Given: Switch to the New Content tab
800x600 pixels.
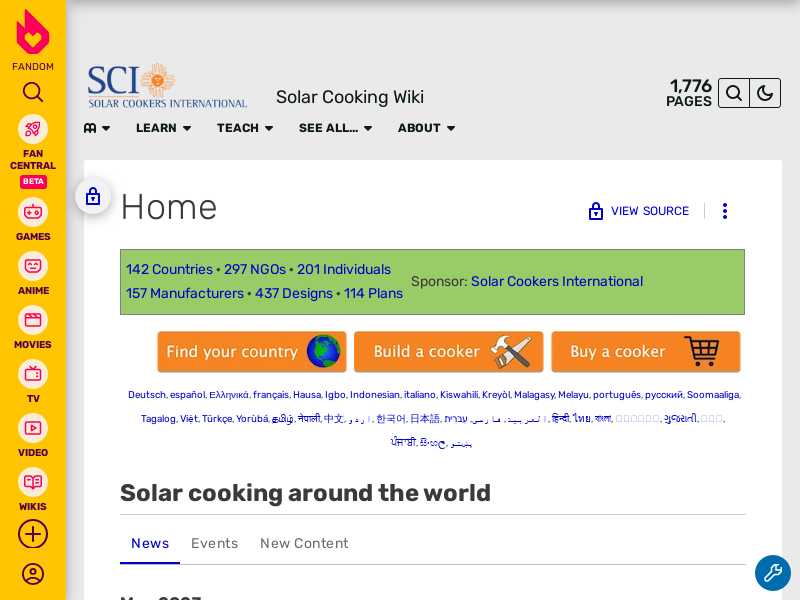Looking at the screenshot, I should pyautogui.click(x=304, y=543).
